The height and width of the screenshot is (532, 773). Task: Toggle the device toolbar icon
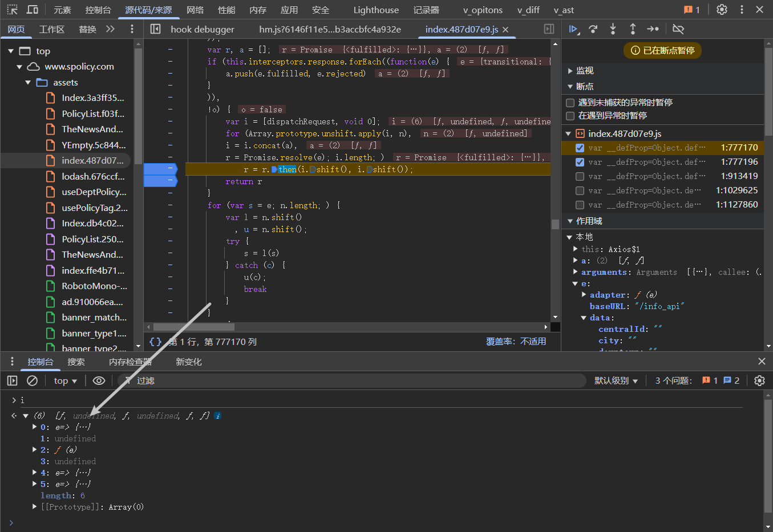33,10
